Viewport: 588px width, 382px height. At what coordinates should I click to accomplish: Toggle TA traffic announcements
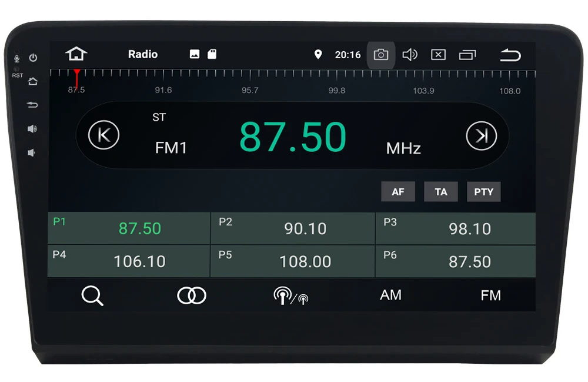pyautogui.click(x=440, y=192)
